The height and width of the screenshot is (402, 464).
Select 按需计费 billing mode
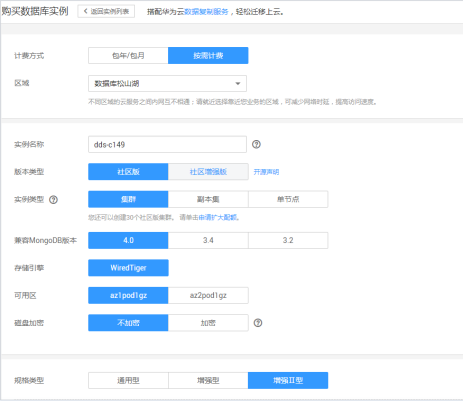coord(208,55)
